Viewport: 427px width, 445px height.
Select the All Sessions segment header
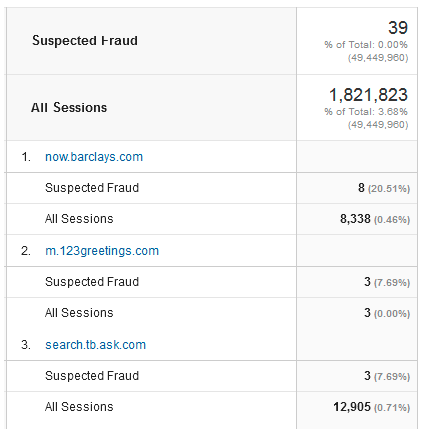[69, 108]
